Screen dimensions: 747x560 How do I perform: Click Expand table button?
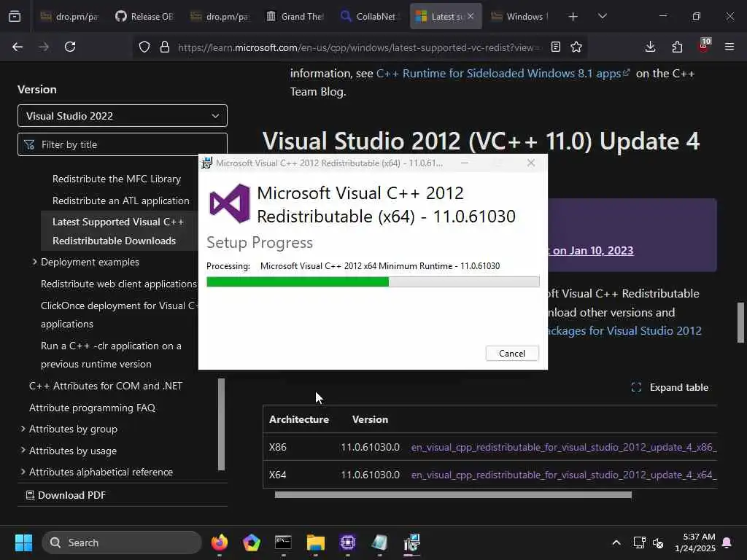pos(670,388)
